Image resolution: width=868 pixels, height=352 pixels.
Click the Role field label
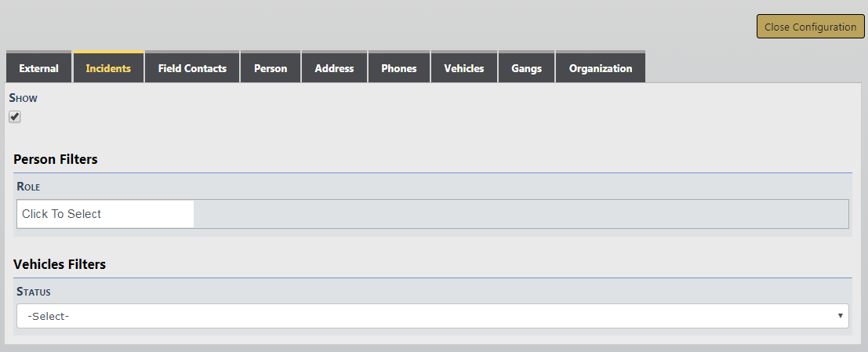[28, 187]
